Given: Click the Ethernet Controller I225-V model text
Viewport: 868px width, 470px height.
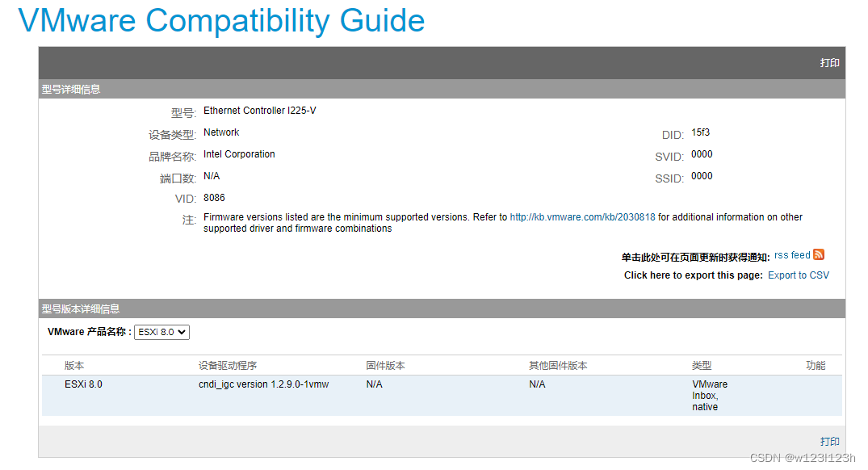Looking at the screenshot, I should coord(260,111).
